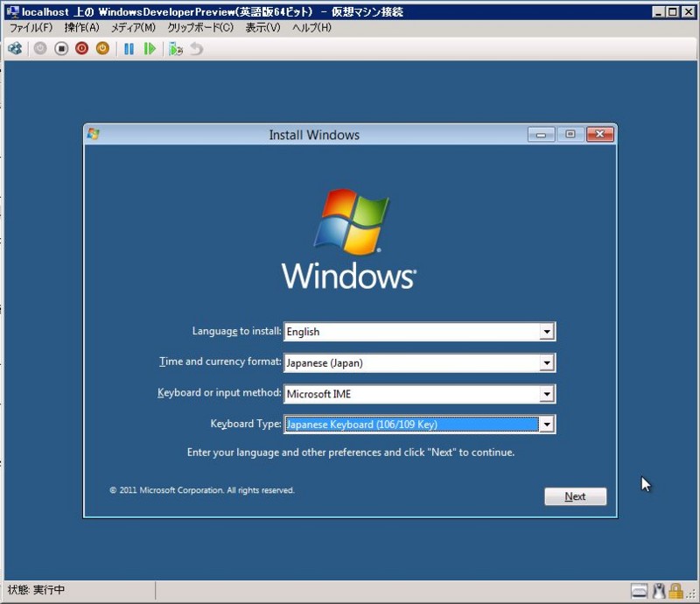This screenshot has height=604, width=700.
Task: Maximize the Install Windows dialog
Action: pyautogui.click(x=570, y=135)
